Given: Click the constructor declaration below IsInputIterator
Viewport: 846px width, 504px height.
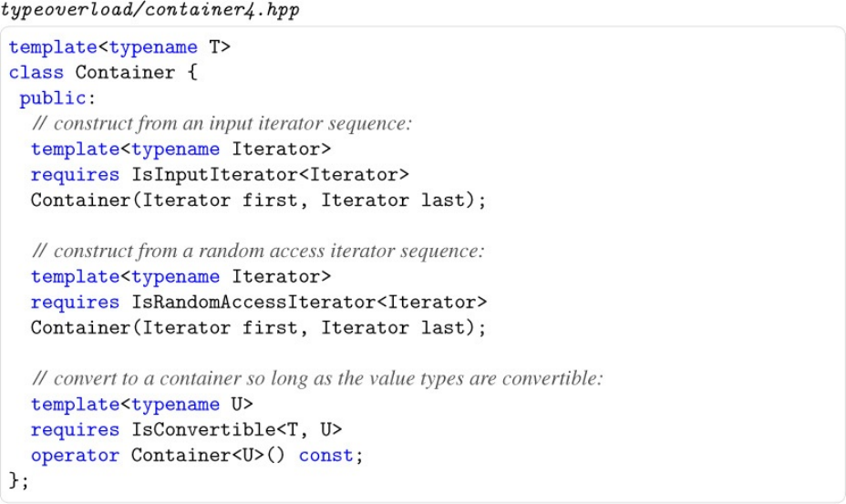Looking at the screenshot, I should (259, 200).
